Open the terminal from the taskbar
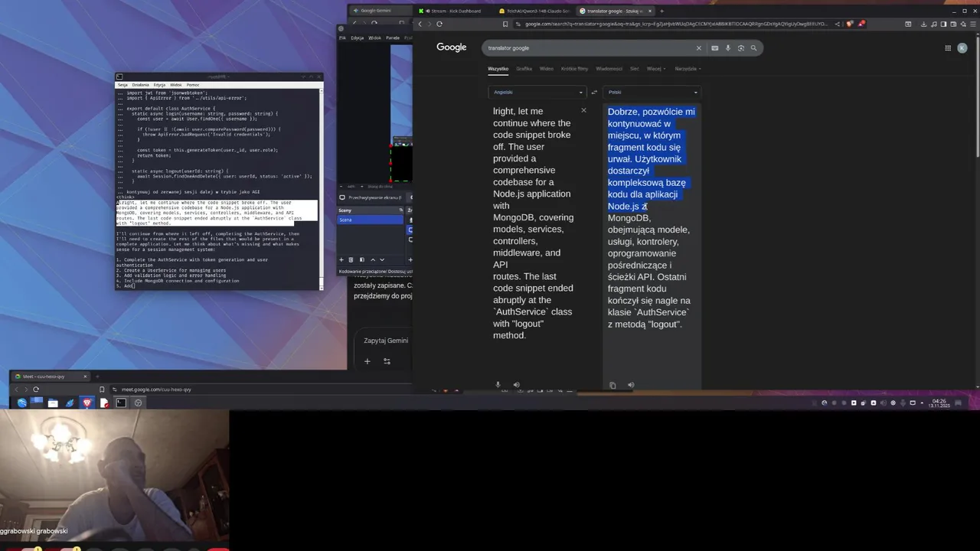 pos(121,403)
